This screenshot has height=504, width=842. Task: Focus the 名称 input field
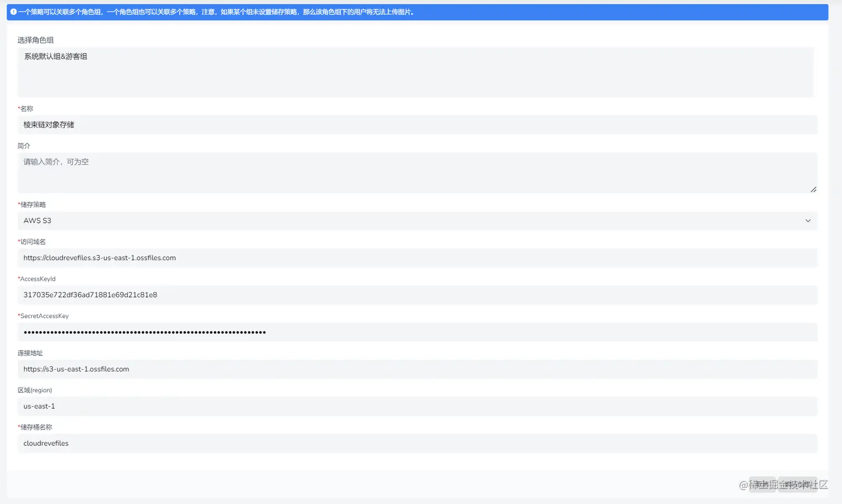tap(417, 125)
